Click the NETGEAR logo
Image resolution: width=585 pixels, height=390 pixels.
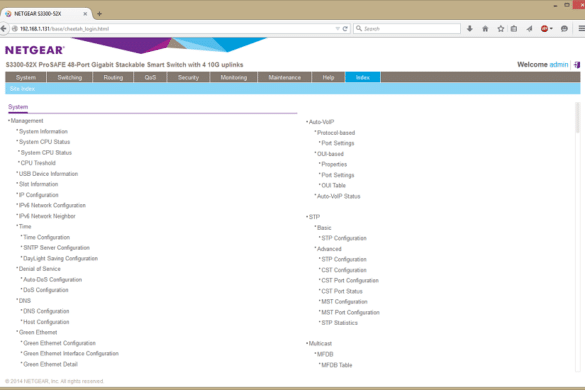[35, 50]
